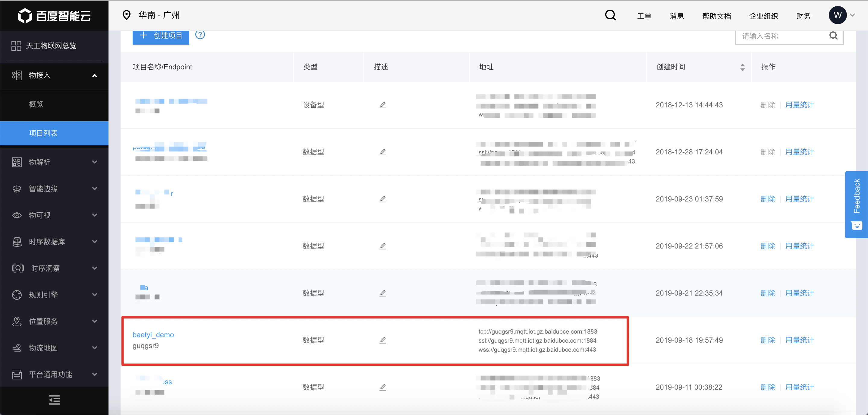Open 企业组织 in the top menu

(763, 16)
